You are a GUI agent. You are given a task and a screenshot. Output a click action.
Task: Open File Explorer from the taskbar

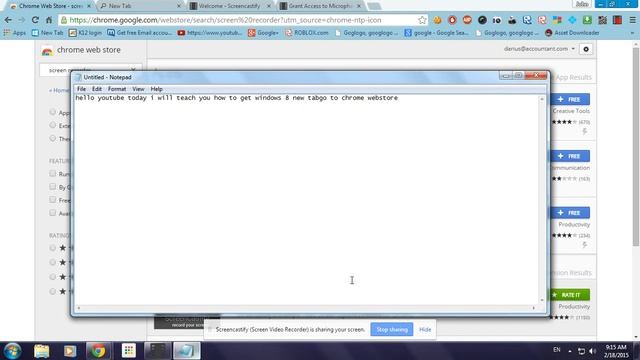click(x=42, y=351)
